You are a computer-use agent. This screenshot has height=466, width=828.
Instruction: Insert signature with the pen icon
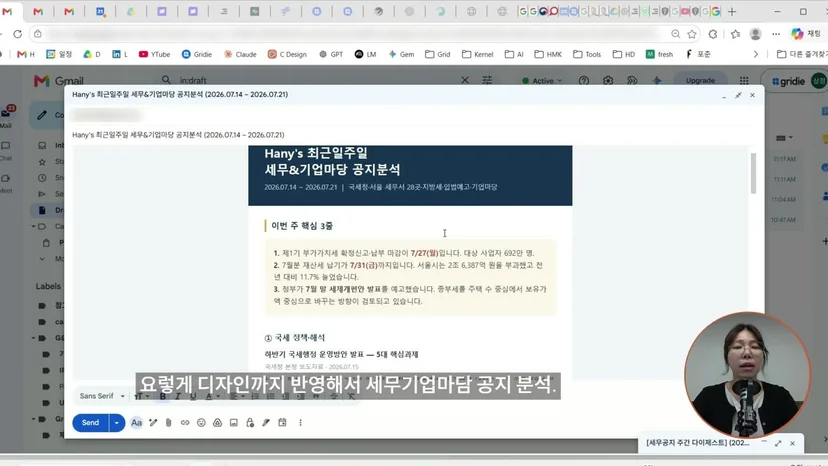pyautogui.click(x=266, y=423)
